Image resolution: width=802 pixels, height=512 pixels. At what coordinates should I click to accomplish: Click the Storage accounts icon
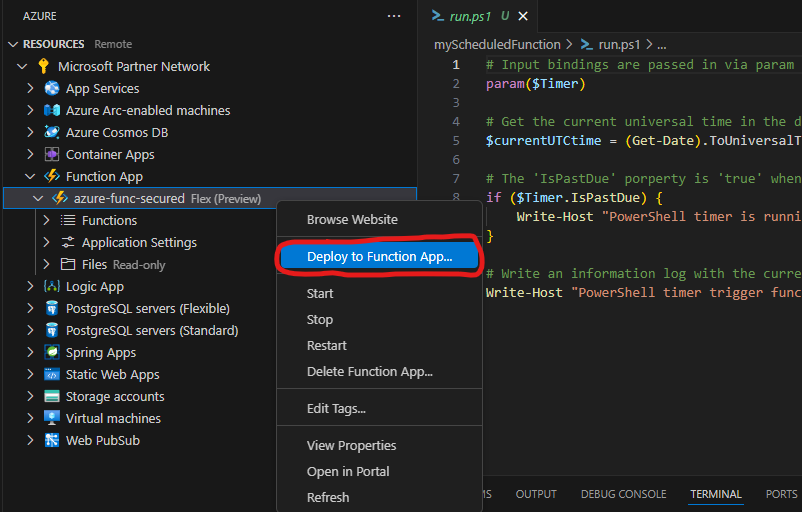pos(52,396)
